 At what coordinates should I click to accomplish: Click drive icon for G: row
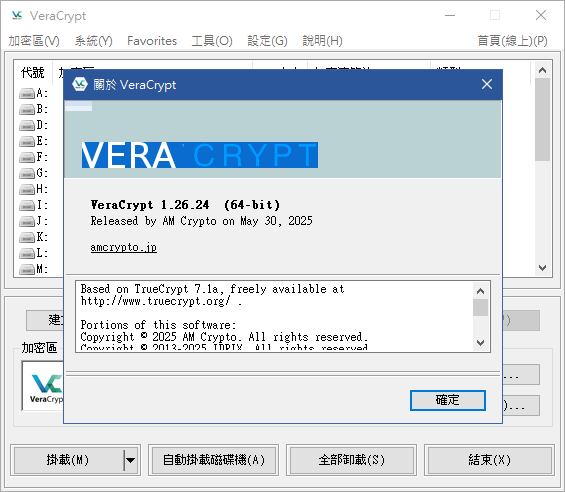tap(27, 173)
